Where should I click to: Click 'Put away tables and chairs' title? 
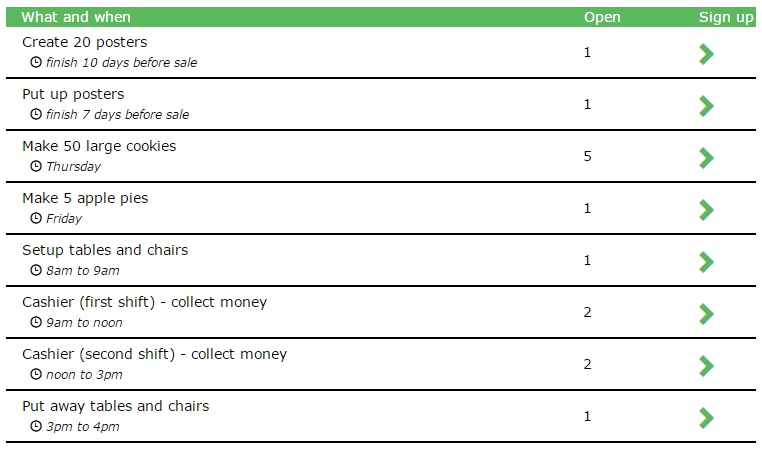pos(116,406)
